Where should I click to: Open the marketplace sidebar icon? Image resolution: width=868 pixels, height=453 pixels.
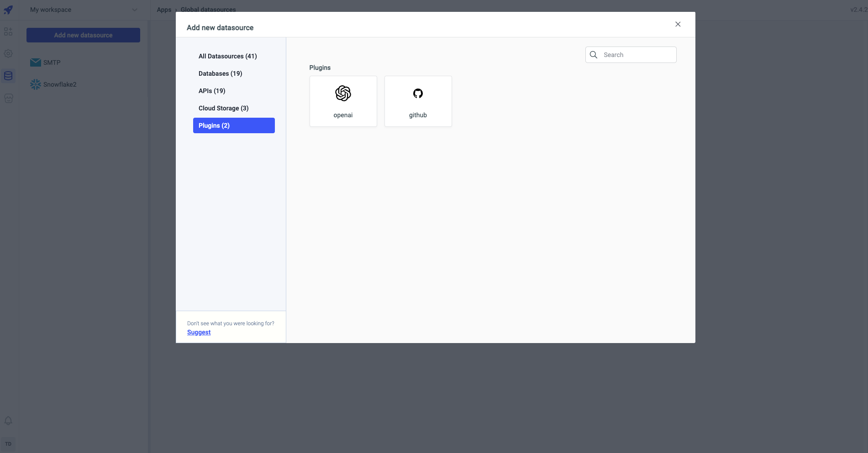8,98
